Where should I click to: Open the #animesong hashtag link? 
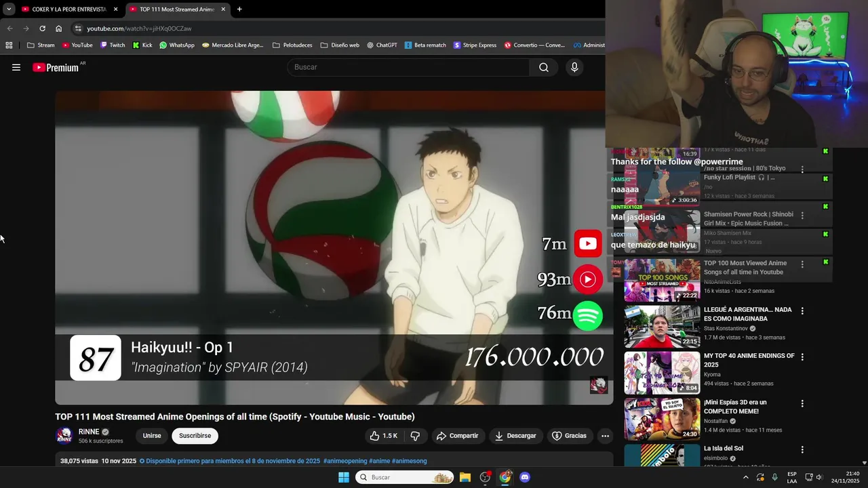tap(410, 461)
